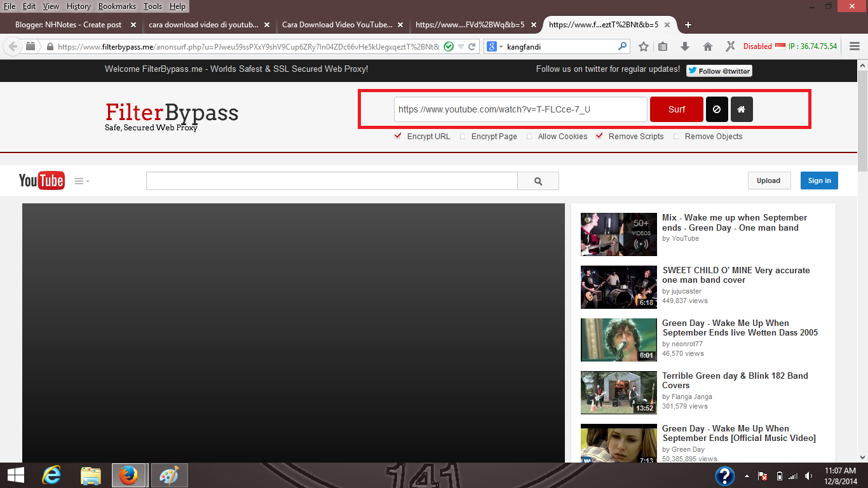This screenshot has height=488, width=868.
Task: Click the page vertical scrollbar thumb
Action: [x=862, y=119]
